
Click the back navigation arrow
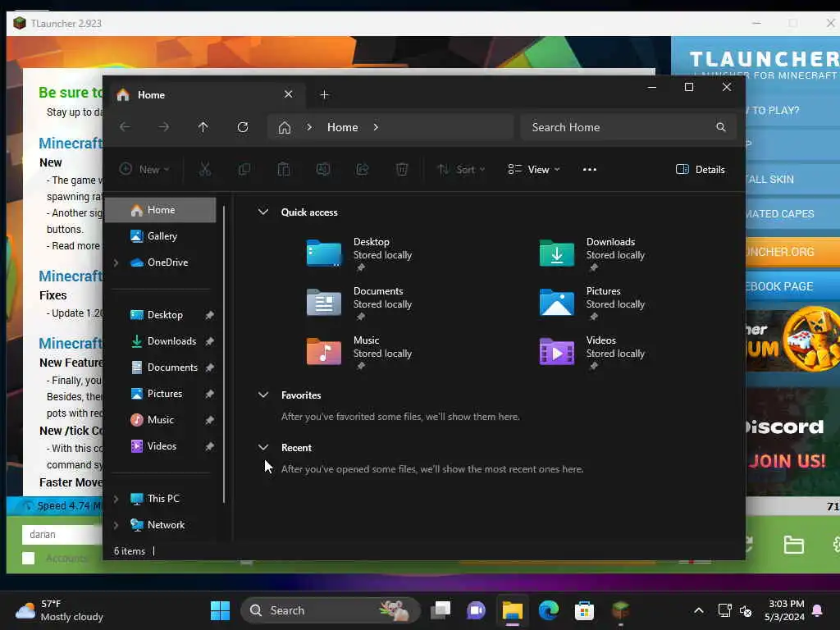125,127
